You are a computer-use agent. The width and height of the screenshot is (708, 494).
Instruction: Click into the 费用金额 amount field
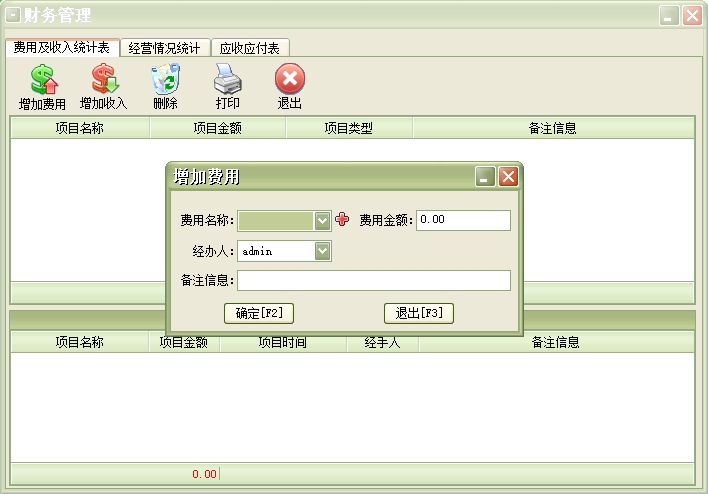pyautogui.click(x=463, y=220)
